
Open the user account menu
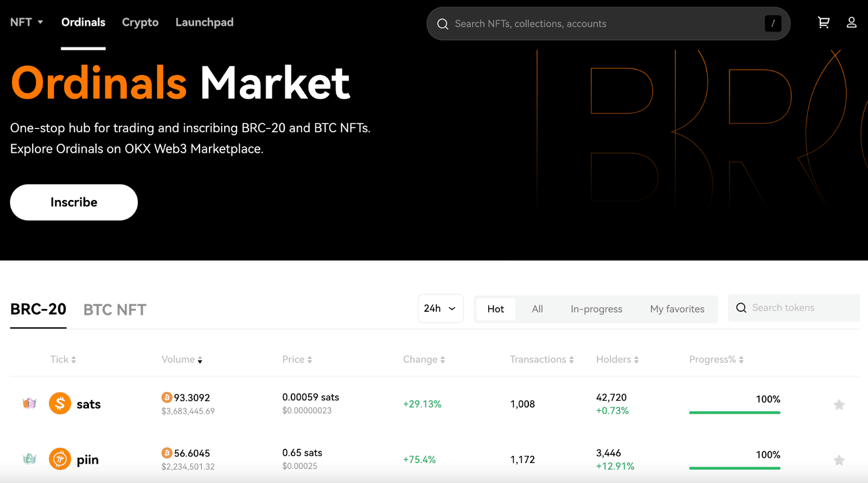point(852,22)
